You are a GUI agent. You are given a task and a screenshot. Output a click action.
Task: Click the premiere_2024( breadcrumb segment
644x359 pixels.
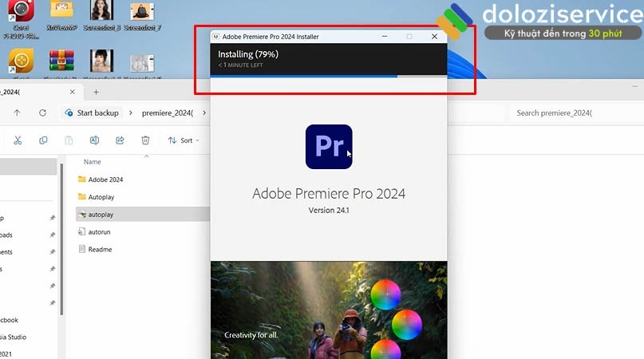click(167, 113)
